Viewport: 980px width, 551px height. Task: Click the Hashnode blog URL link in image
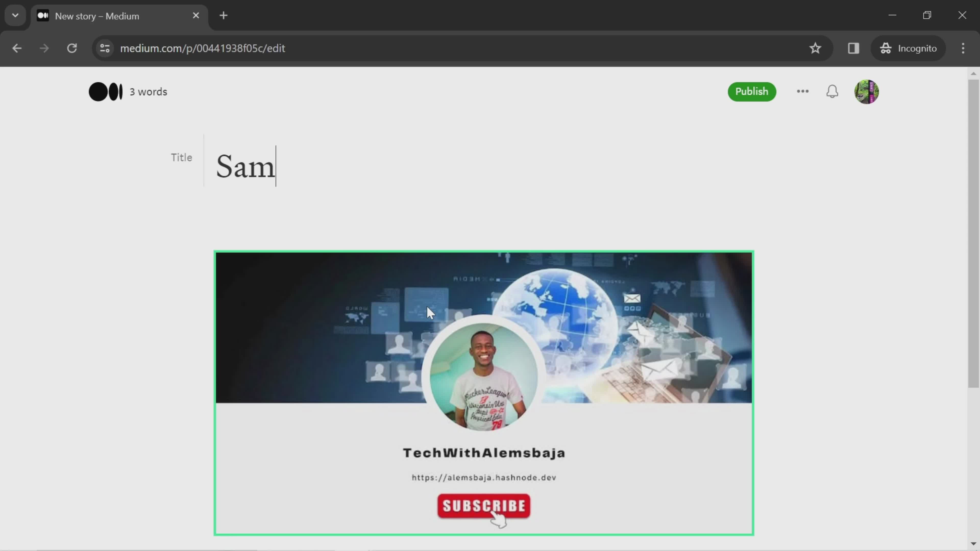[x=483, y=477]
